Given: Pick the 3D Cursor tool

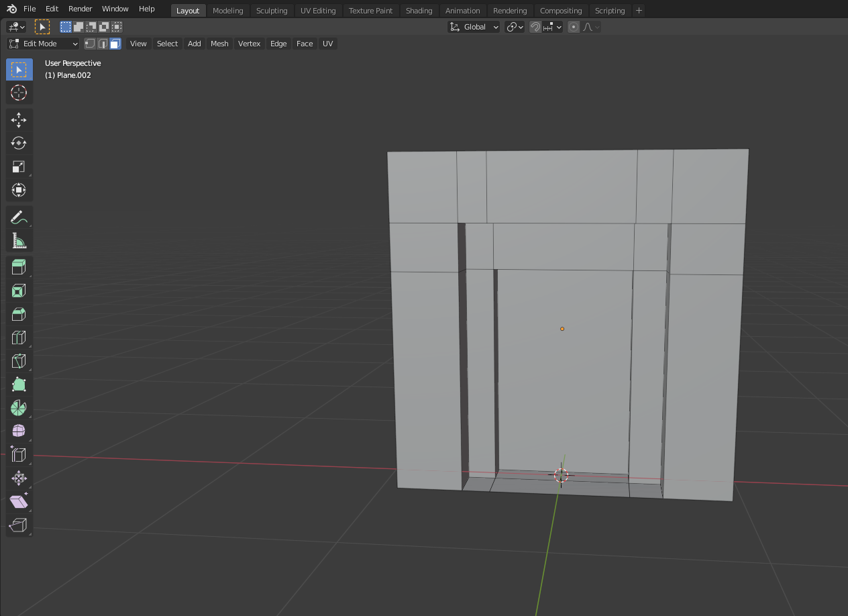Looking at the screenshot, I should tap(19, 93).
